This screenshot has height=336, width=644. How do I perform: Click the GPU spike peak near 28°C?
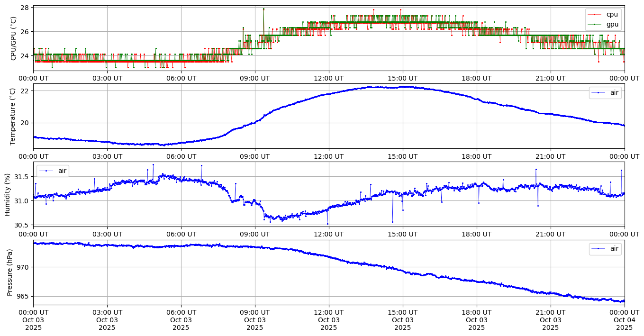coord(263,9)
